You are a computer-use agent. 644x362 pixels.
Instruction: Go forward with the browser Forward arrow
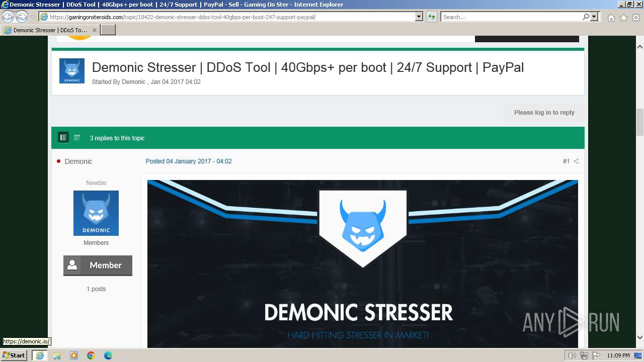tap(22, 17)
